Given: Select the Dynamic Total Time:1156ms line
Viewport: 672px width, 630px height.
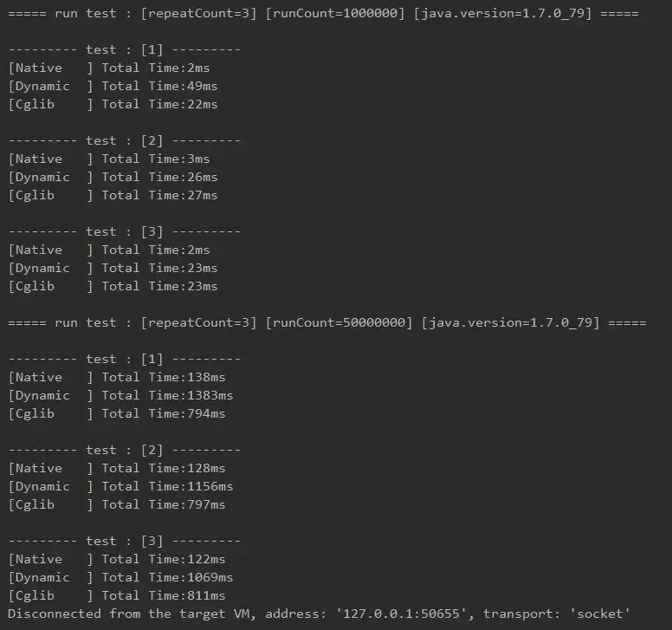Looking at the screenshot, I should tap(121, 486).
